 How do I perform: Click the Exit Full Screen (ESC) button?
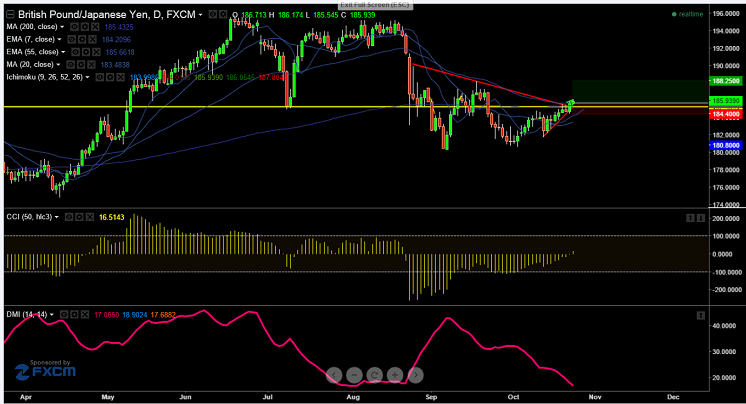[375, 5]
